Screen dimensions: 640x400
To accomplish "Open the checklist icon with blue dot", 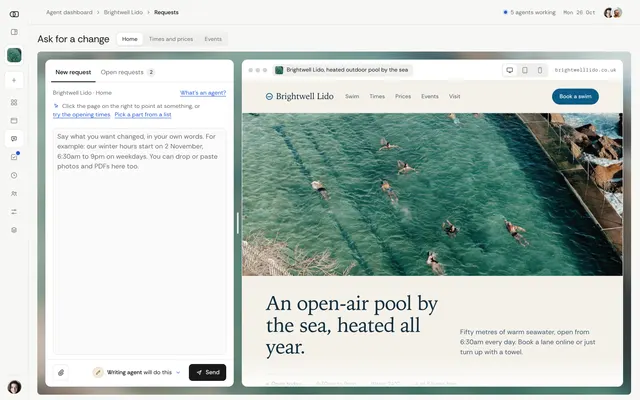I will [x=14, y=157].
